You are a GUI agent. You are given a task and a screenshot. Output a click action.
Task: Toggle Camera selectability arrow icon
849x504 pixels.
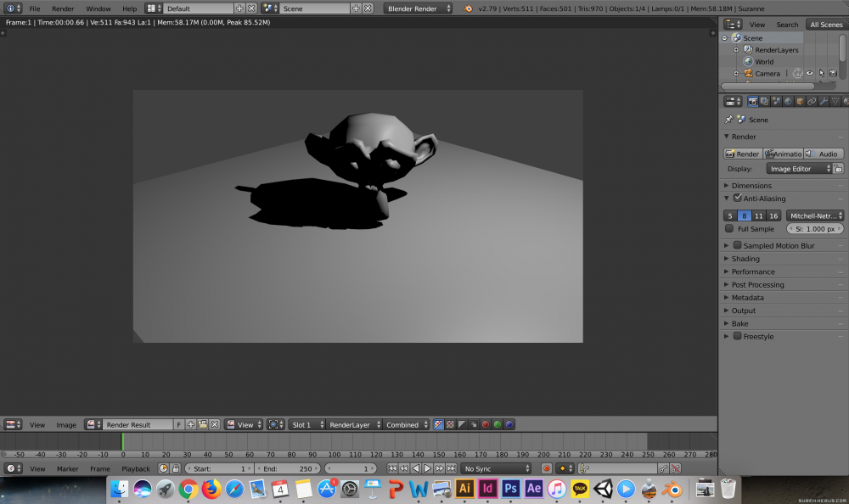[821, 73]
